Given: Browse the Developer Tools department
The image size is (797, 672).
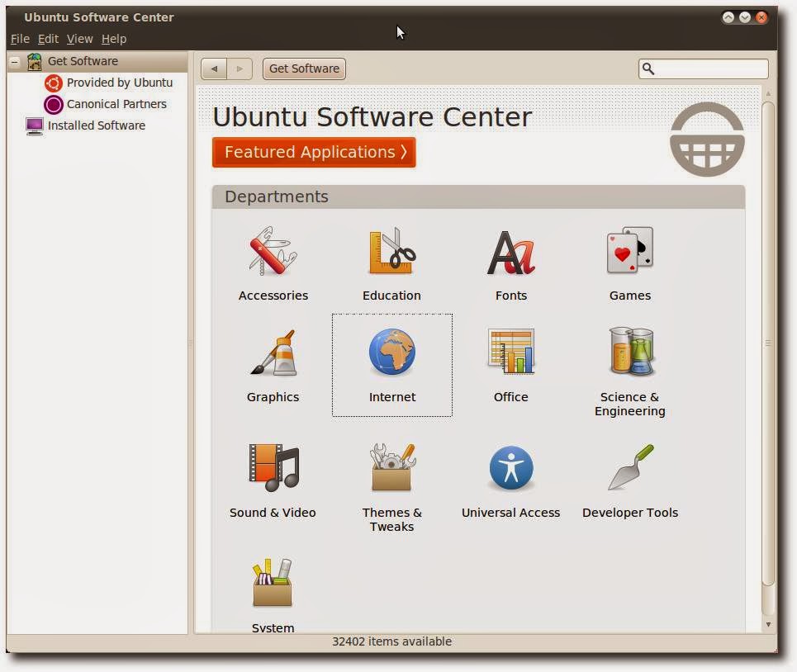Looking at the screenshot, I should (x=629, y=479).
